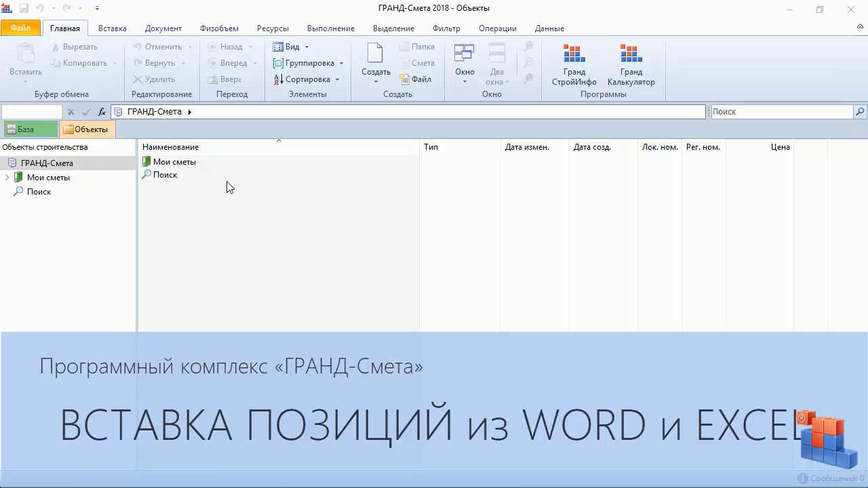Click the Два окна button
This screenshot has width=868, height=488.
pyautogui.click(x=497, y=62)
